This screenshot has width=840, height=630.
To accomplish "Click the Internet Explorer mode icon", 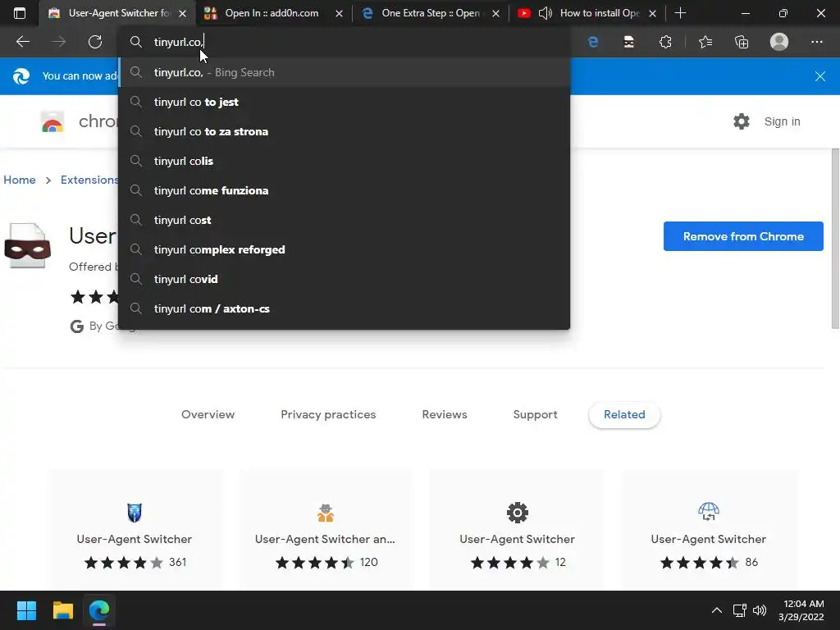I will tap(593, 42).
